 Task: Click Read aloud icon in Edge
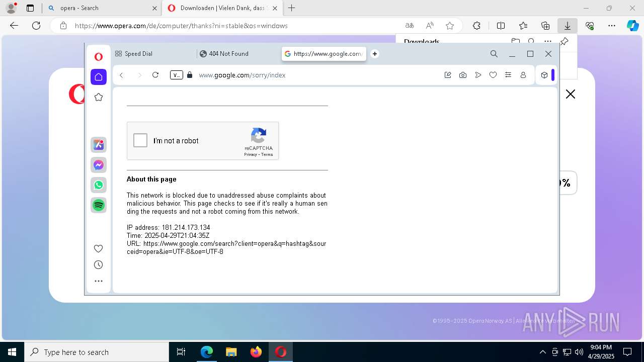[x=430, y=26]
